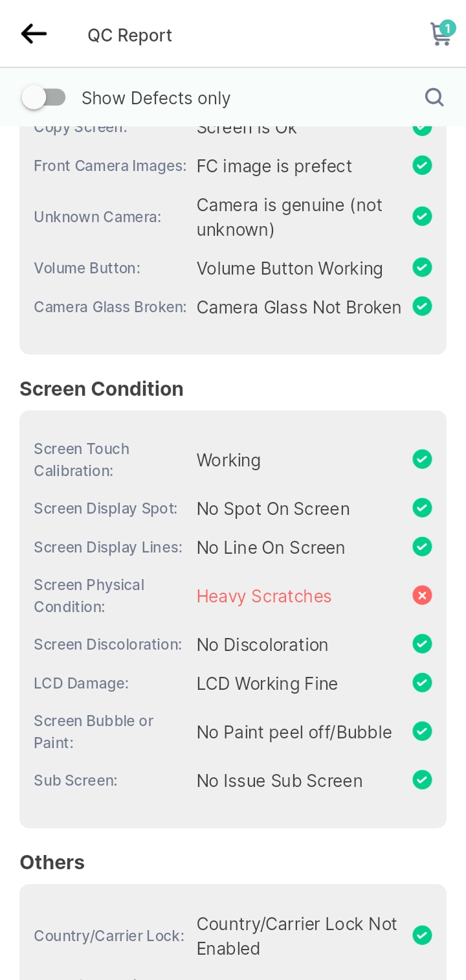Click green check for Camera Glass Not Broken
The height and width of the screenshot is (980, 466).
click(x=423, y=306)
